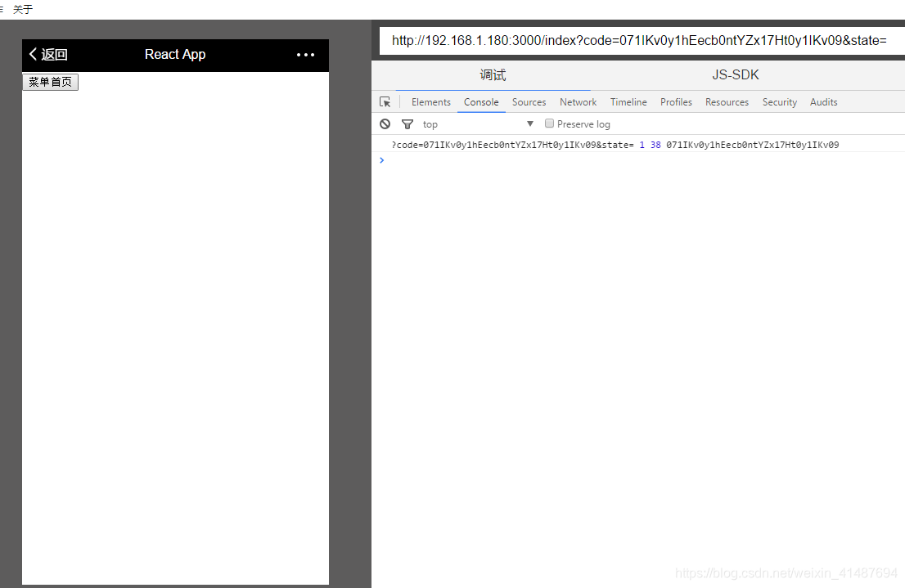Click the logged number 38 in console
This screenshot has height=588, width=905.
(655, 145)
